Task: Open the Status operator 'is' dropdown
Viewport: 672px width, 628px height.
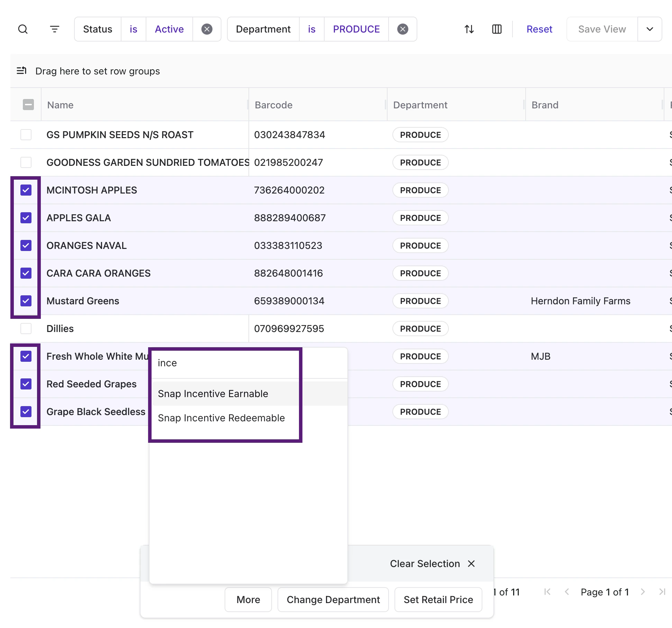Action: point(133,29)
